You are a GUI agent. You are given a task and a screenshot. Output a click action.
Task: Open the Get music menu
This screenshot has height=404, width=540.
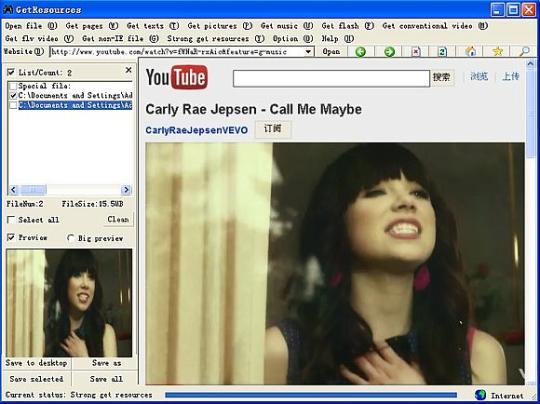[x=287, y=26]
